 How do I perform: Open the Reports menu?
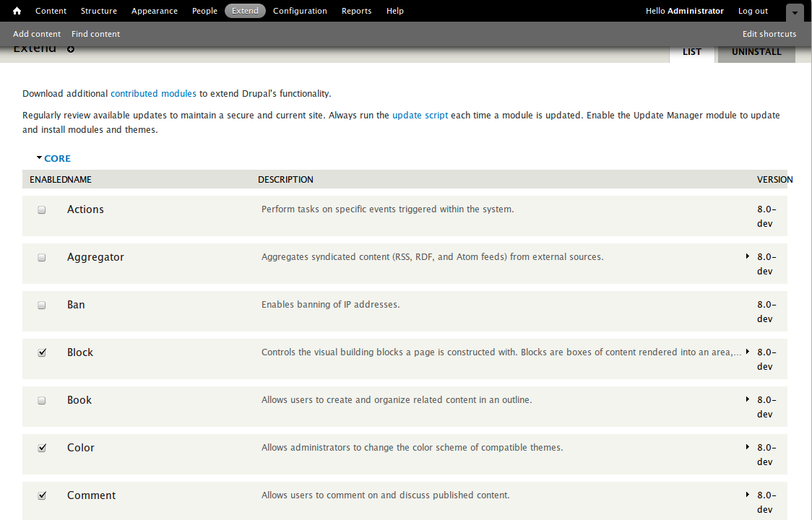point(356,11)
